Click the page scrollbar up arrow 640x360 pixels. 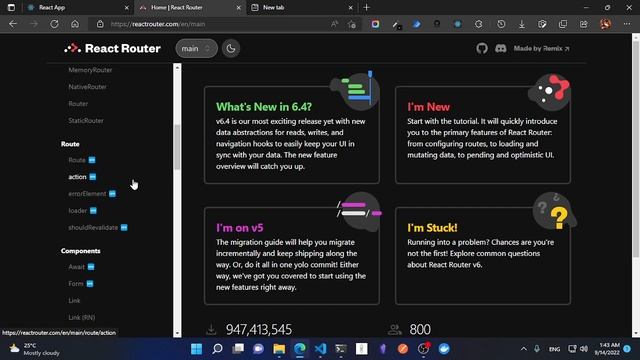click(636, 38)
